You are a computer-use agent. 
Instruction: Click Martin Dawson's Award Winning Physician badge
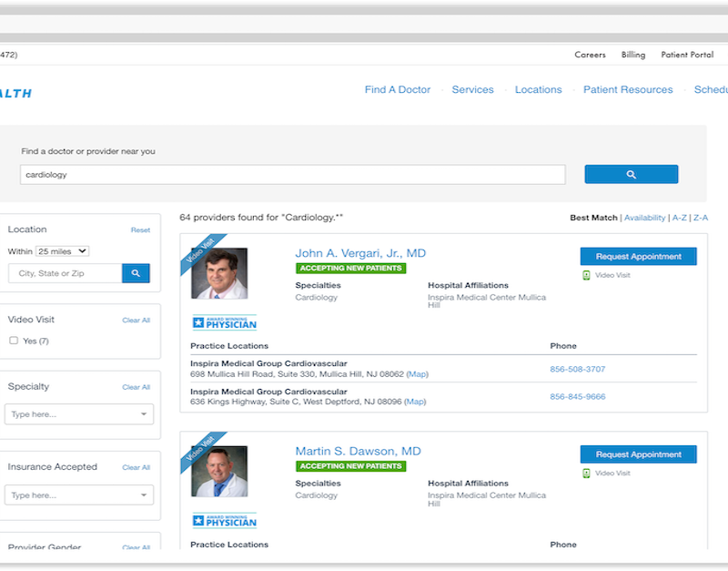[x=225, y=521]
